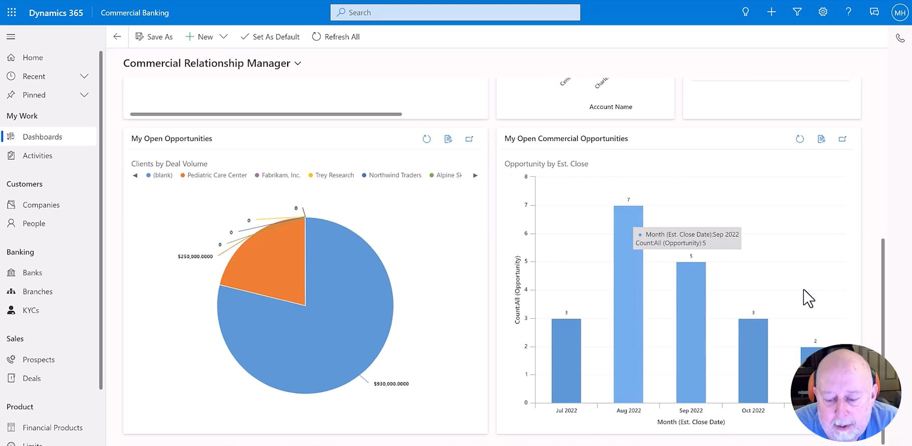Screen dimensions: 912x446
Task: Click the Oct 2022 bar
Action: 753,361
